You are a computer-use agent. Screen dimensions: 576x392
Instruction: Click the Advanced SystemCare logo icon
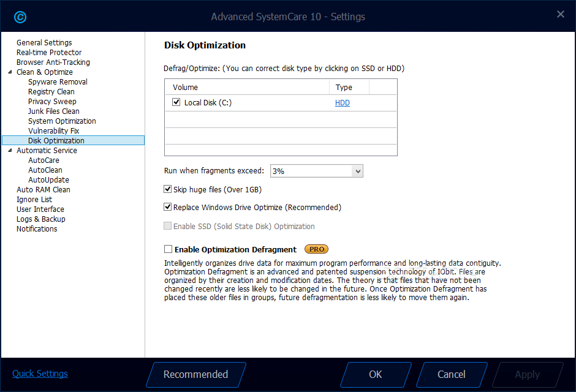click(x=20, y=17)
